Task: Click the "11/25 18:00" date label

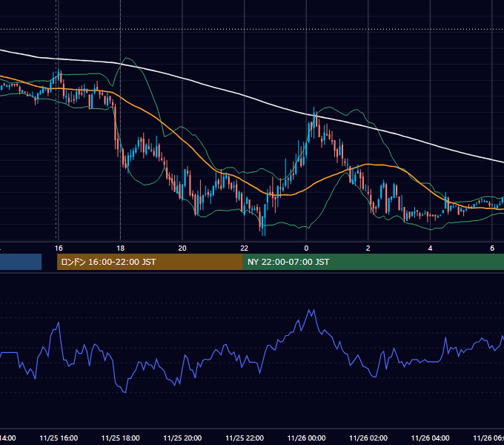Action: (x=121, y=438)
